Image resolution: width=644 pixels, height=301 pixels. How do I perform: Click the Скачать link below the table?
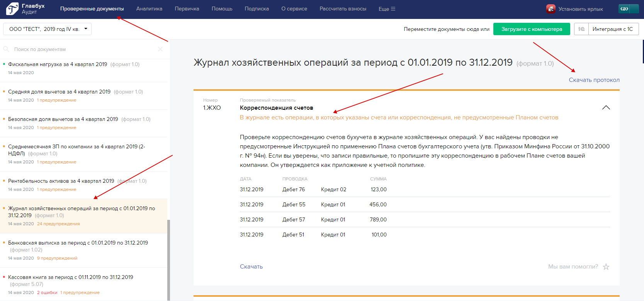point(251,267)
